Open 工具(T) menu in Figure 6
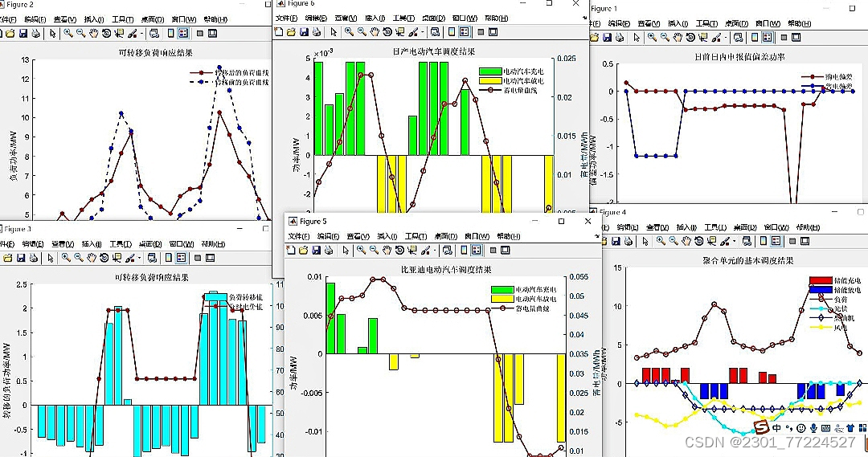This screenshot has width=868, height=457. coord(403,18)
